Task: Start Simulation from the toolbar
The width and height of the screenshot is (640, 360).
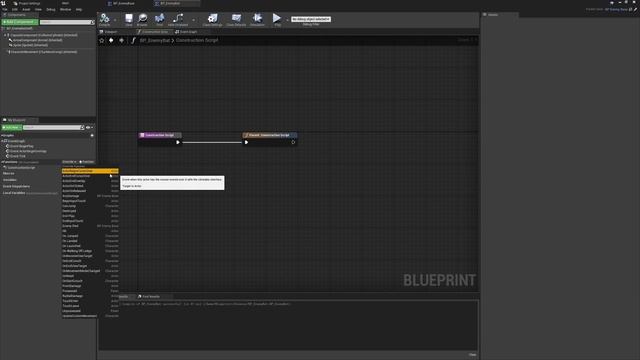Action: pos(257,19)
